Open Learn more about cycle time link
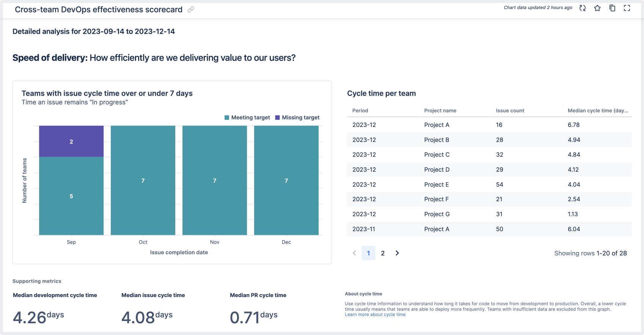 coord(375,315)
